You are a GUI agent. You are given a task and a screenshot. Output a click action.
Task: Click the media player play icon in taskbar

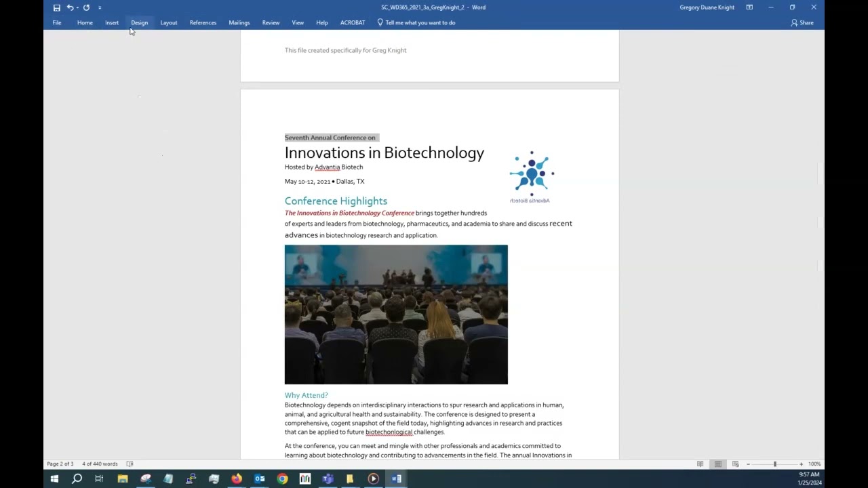(373, 479)
